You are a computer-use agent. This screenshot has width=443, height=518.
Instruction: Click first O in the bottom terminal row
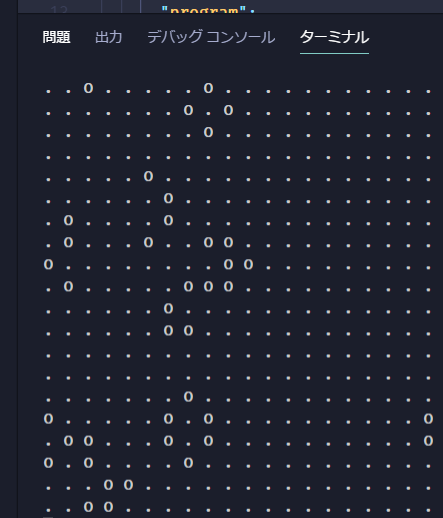[x=88, y=507]
